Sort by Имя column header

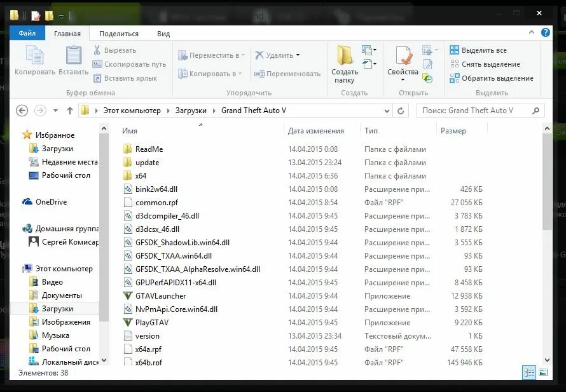pyautogui.click(x=130, y=131)
